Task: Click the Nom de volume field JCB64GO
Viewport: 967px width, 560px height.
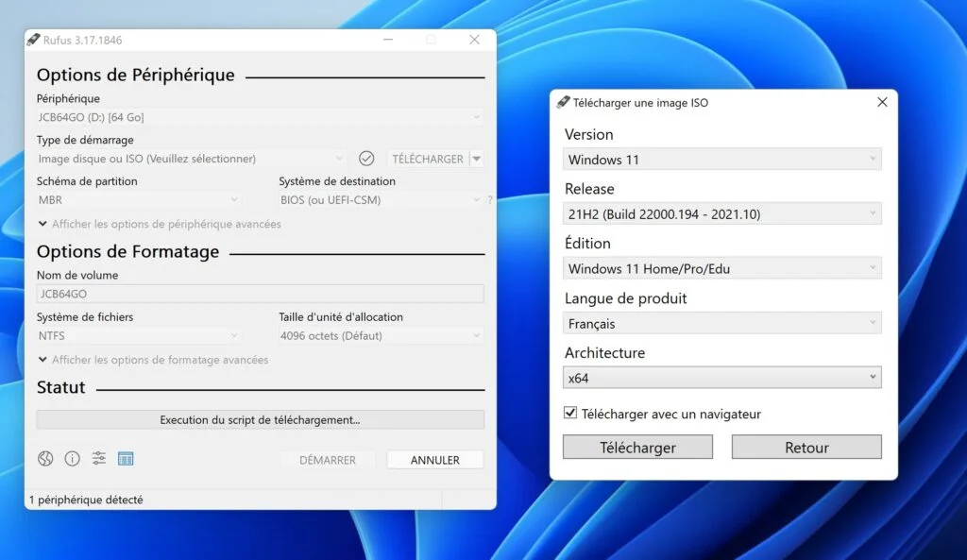Action: [260, 294]
